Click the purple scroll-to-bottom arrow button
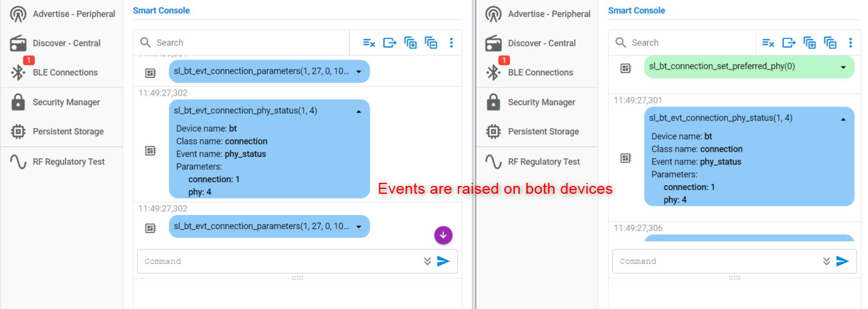Image resolution: width=868 pixels, height=309 pixels. click(443, 234)
